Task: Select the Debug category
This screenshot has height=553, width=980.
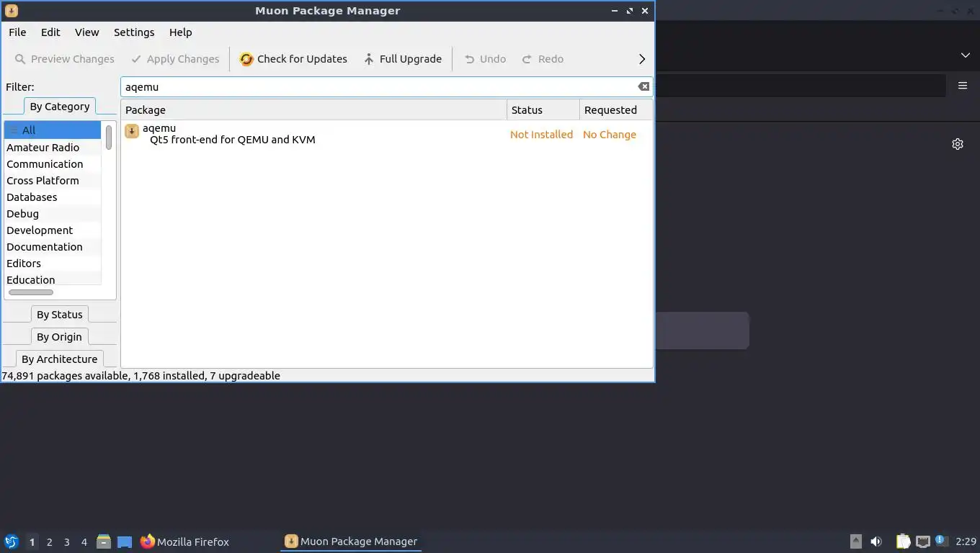Action: click(x=53, y=214)
